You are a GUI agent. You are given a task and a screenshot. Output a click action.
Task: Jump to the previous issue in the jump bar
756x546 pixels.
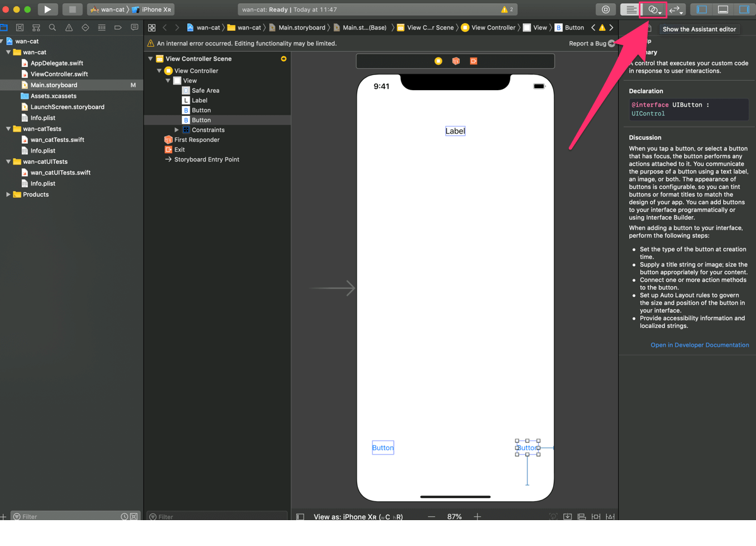click(593, 28)
